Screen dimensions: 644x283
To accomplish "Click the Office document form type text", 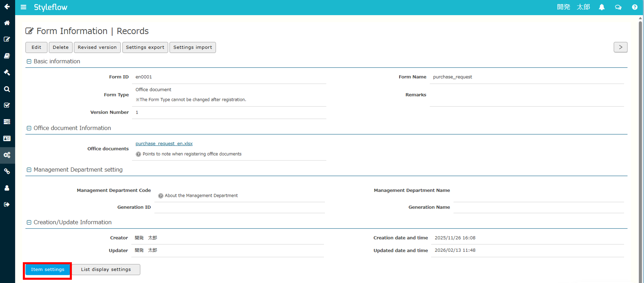I will tap(153, 89).
